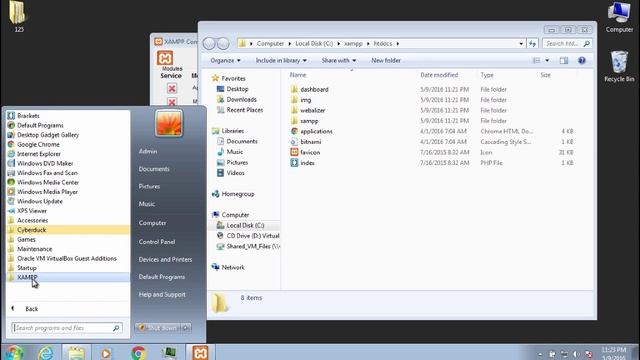The image size is (640, 360).
Task: Click Local Disk (C:) in address breadcrumb
Action: (314, 43)
